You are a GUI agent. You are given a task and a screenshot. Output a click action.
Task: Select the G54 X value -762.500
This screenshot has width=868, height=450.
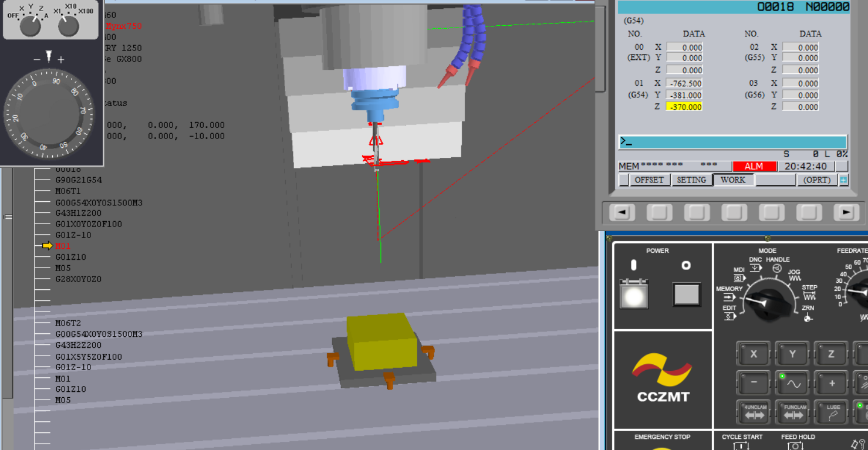(684, 83)
